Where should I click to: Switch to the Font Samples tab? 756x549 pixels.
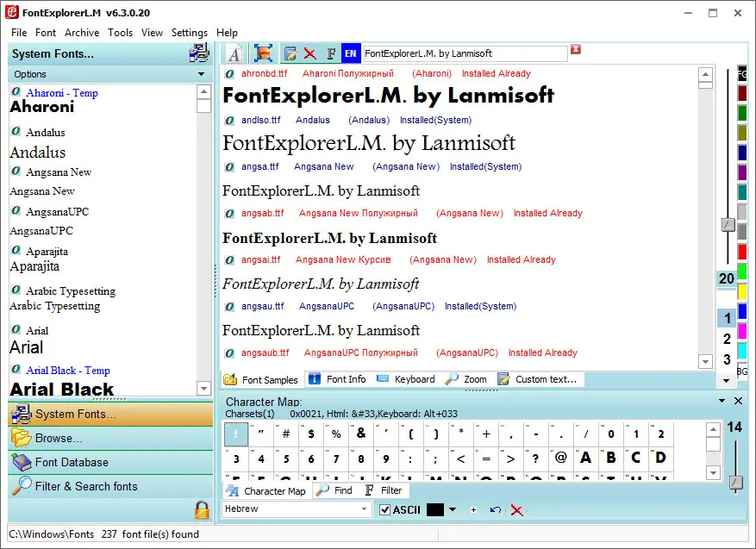point(262,380)
